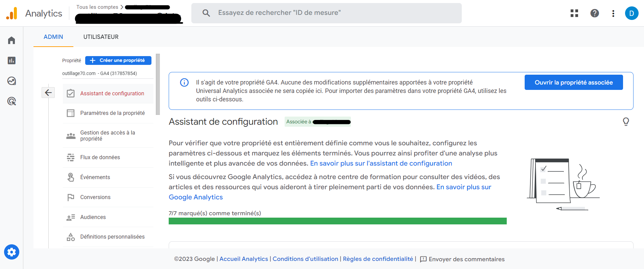Open the link about l'assistant de configuration
The height and width of the screenshot is (269, 644).
pos(381,163)
